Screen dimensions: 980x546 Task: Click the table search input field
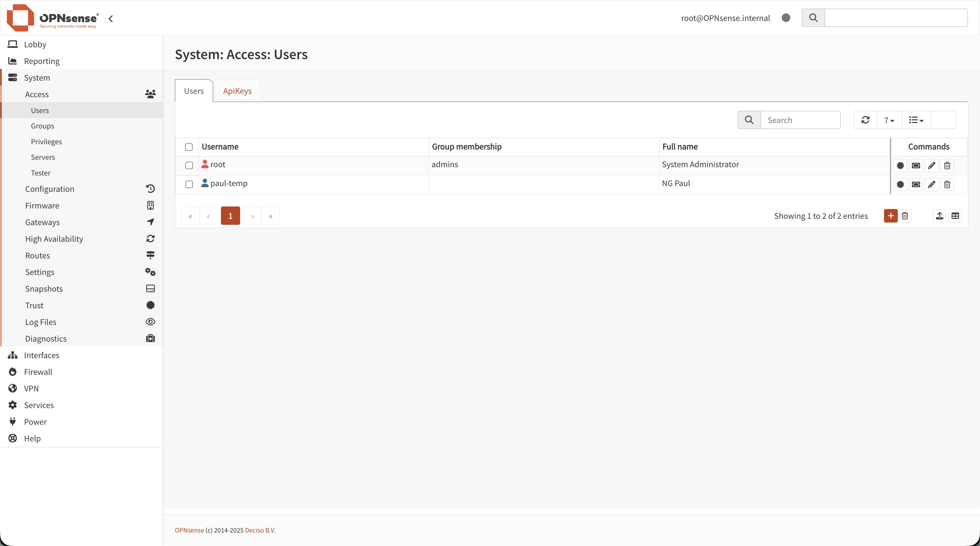click(801, 120)
